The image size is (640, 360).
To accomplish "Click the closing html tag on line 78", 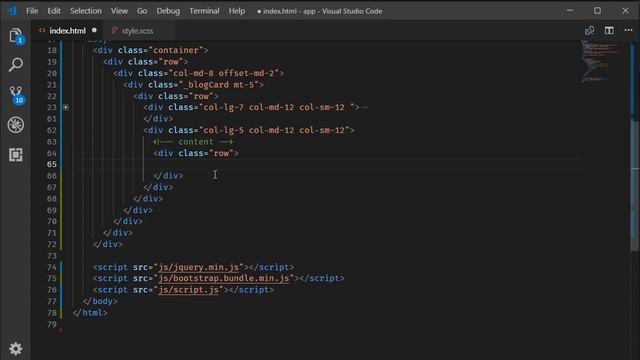I will coord(90,313).
